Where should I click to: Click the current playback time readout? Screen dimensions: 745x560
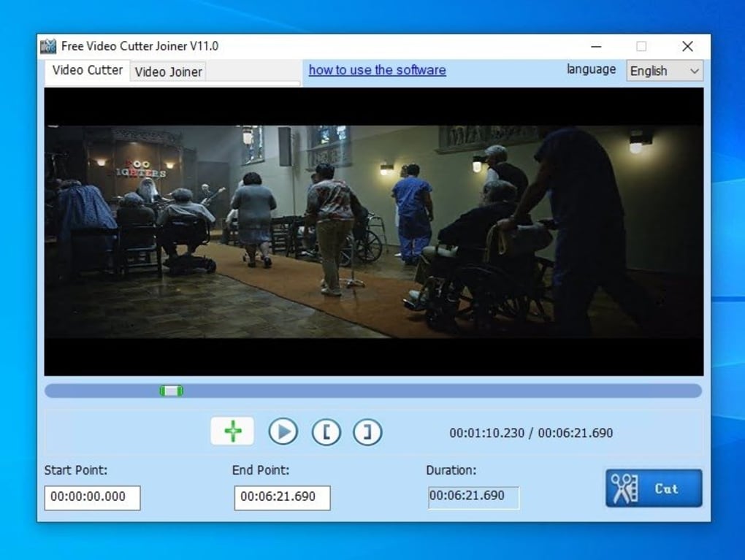click(x=486, y=433)
